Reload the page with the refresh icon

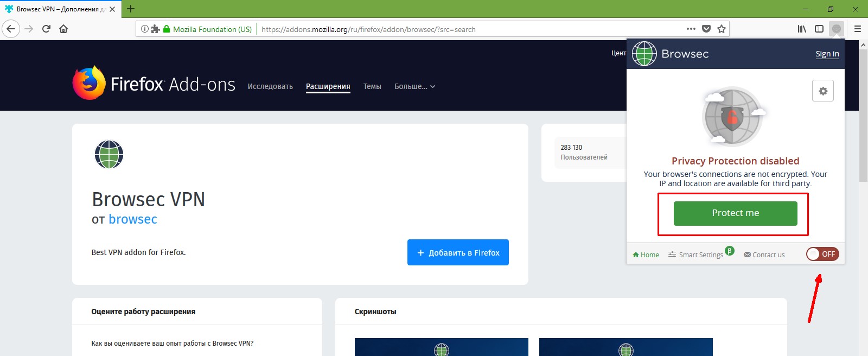coord(46,29)
